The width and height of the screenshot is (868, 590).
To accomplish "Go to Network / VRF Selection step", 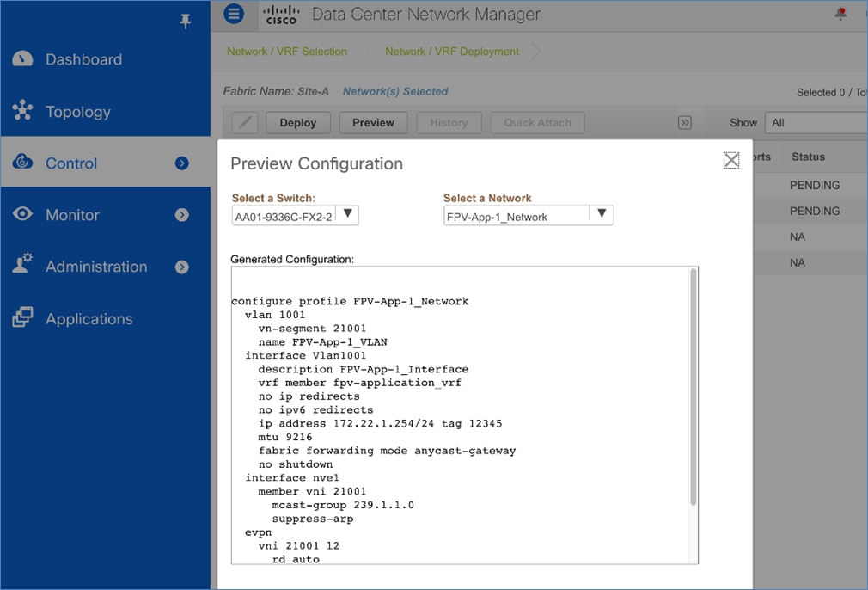I will [x=287, y=52].
